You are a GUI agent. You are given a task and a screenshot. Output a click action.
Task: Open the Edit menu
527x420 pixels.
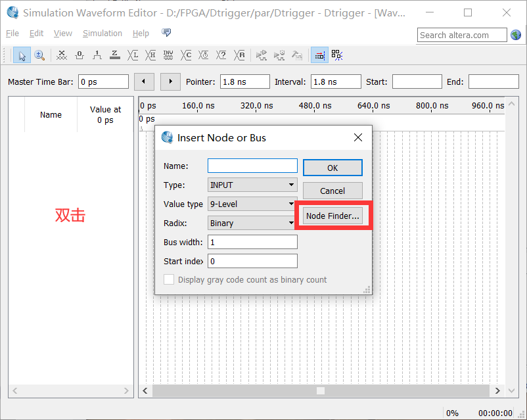pyautogui.click(x=36, y=34)
